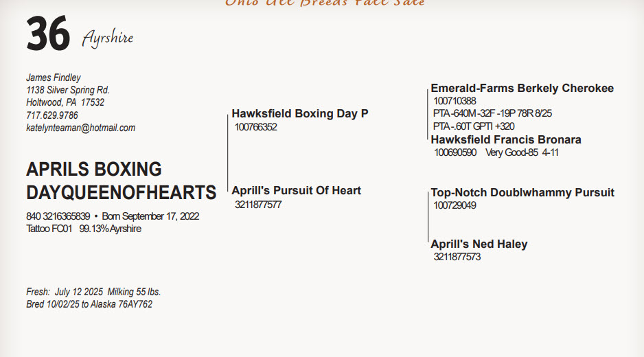Screen dimensions: 644x357
Task: Click the Ayrshire breed label beside lot number
Action: coord(107,38)
